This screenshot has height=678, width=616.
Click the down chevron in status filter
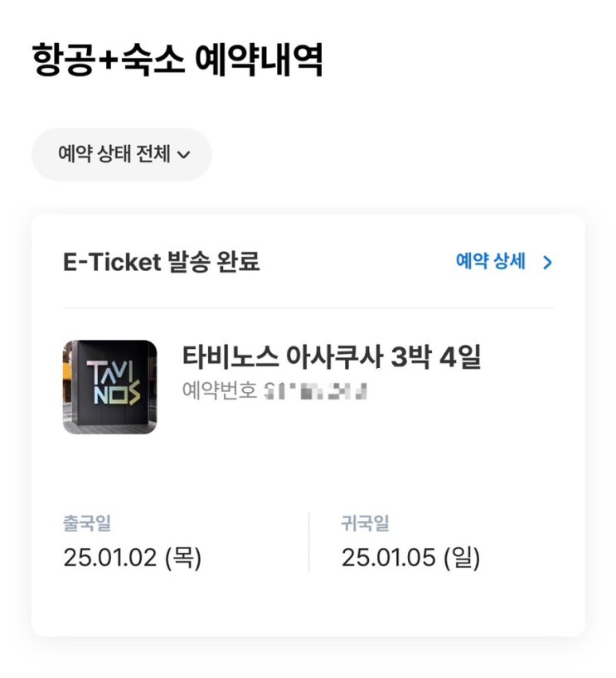click(184, 155)
